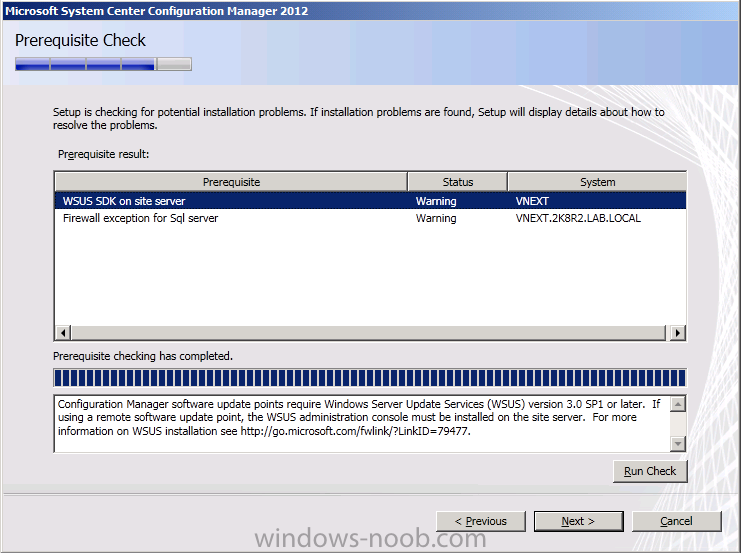Click inside the WSUS description text box
The height and width of the screenshot is (553, 741).
click(x=362, y=424)
